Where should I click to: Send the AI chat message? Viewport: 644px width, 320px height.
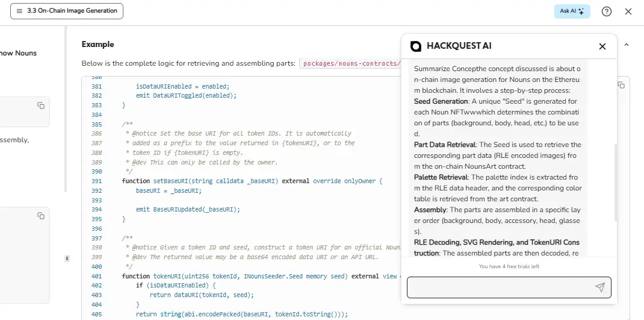[599, 287]
